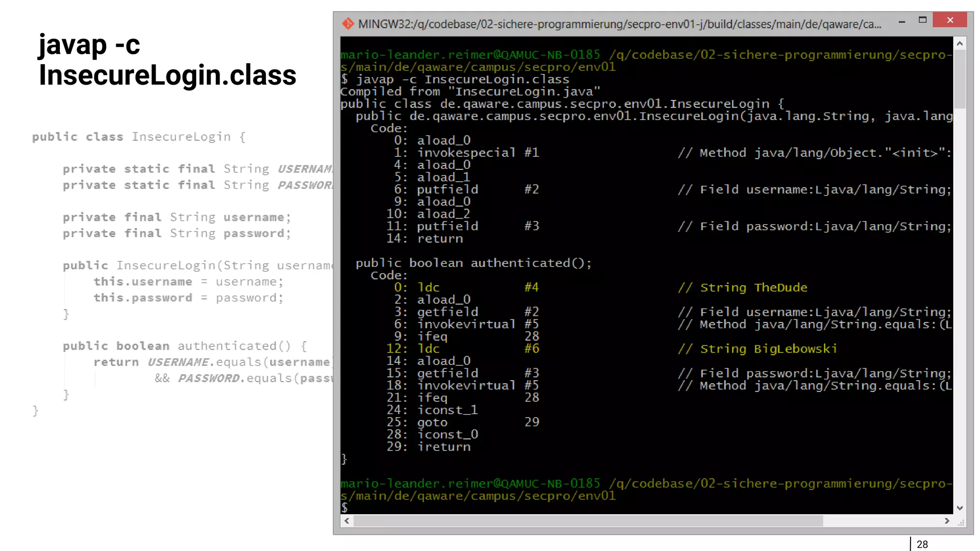Click 'private final String username;' source line
Image resolution: width=980 pixels, height=551 pixels.
point(177,217)
